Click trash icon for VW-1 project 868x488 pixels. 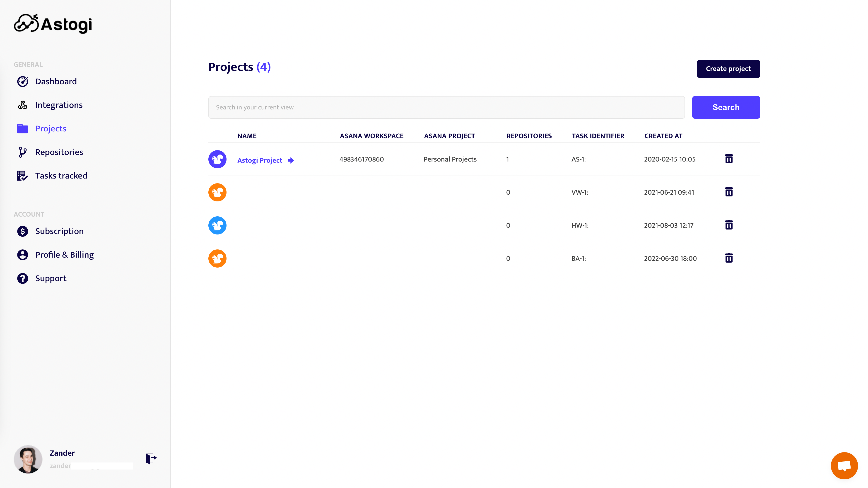[x=728, y=192]
